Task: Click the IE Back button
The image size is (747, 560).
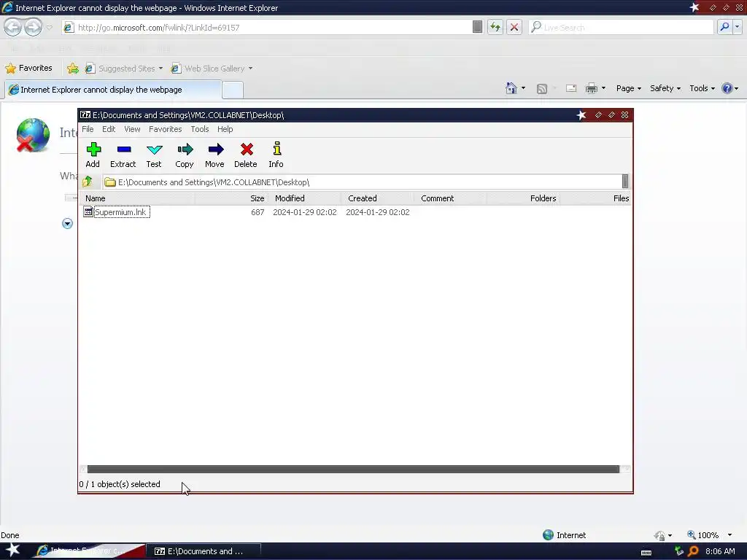Action: point(13,27)
